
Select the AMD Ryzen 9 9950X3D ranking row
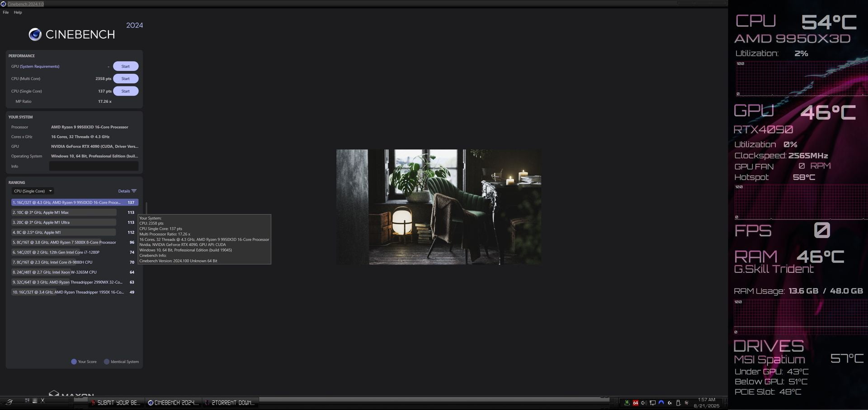click(75, 202)
